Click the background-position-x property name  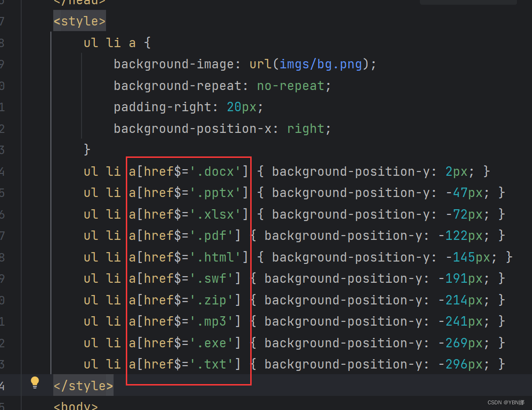pyautogui.click(x=192, y=129)
